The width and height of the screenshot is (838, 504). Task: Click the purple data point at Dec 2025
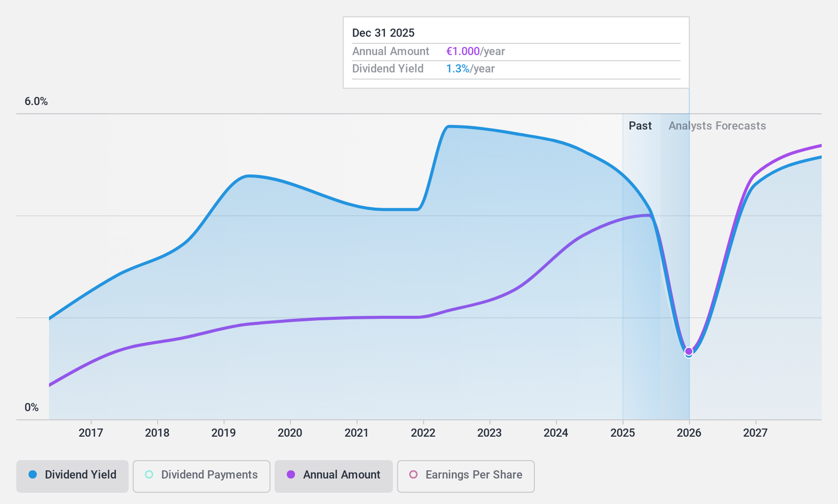click(x=689, y=351)
